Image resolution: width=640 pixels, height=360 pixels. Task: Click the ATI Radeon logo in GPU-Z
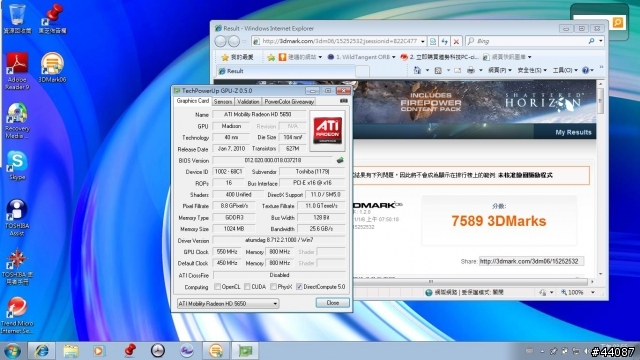pos(327,131)
